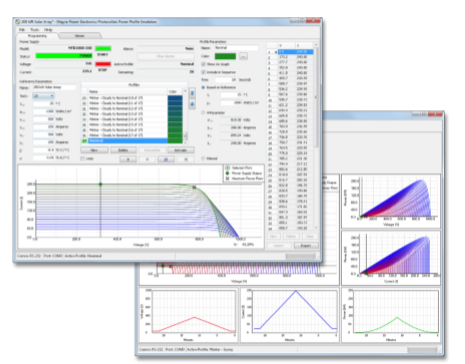Switch to the Viewer tab
The height and width of the screenshot is (364, 465).
80,36
